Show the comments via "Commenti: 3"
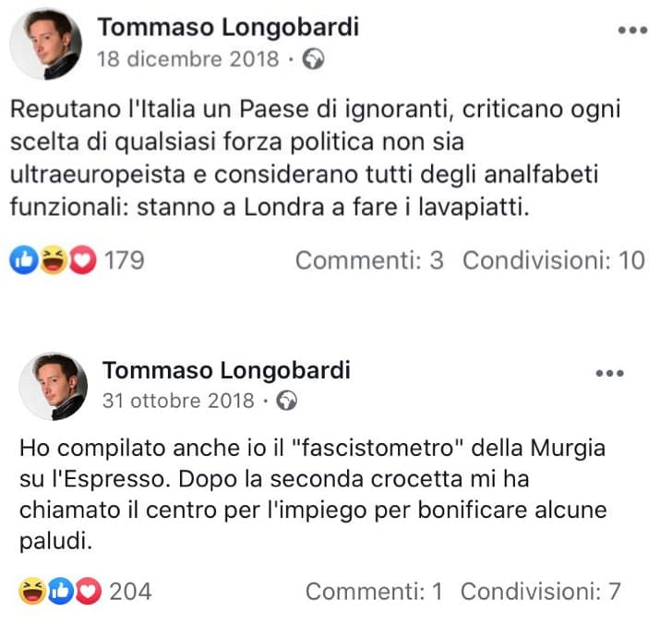 click(x=369, y=261)
